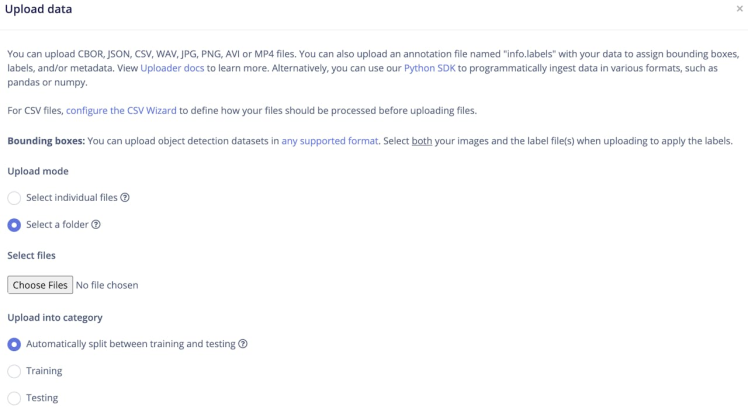Open help for Select individual files
Image resolution: width=748 pixels, height=420 pixels.
pos(125,198)
